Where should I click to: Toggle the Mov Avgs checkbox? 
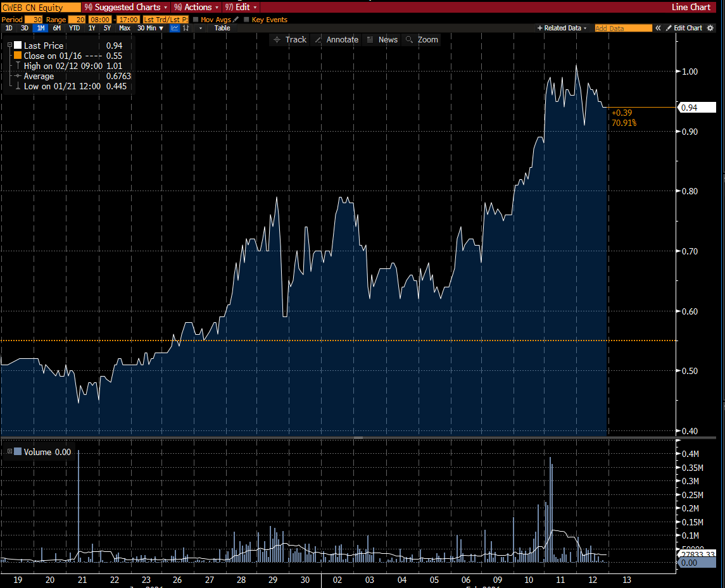tap(196, 20)
